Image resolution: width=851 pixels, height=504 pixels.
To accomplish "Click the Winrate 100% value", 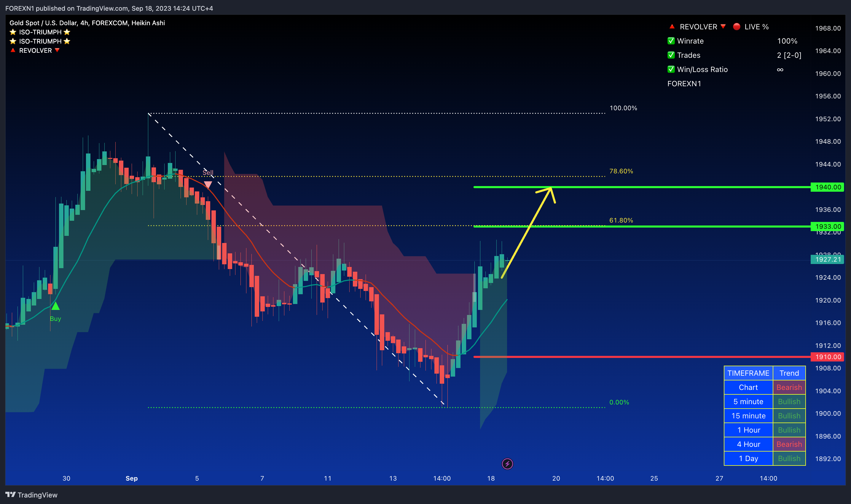I will [x=787, y=41].
